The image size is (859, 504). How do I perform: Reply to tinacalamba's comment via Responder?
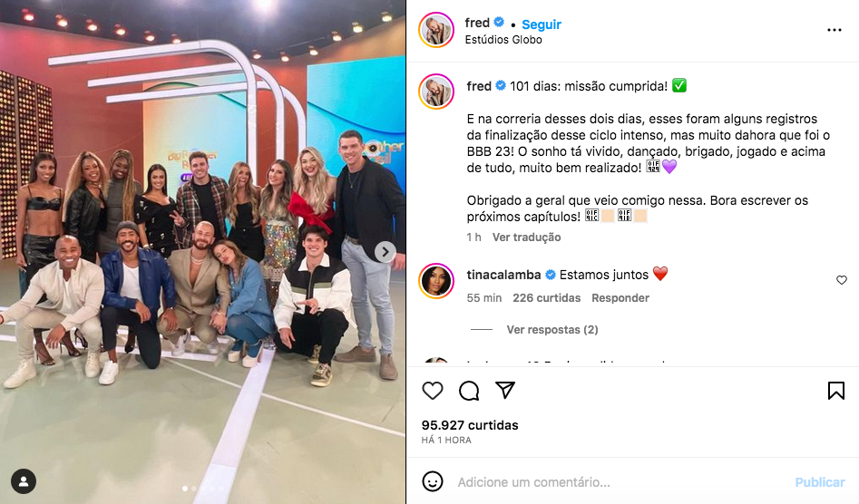[x=620, y=297]
